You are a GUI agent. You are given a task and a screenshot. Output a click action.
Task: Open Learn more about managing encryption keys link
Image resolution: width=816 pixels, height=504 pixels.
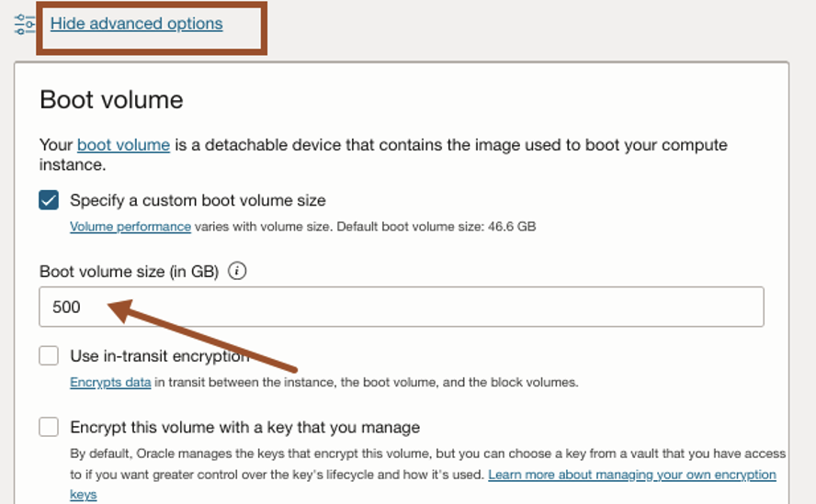(x=631, y=475)
